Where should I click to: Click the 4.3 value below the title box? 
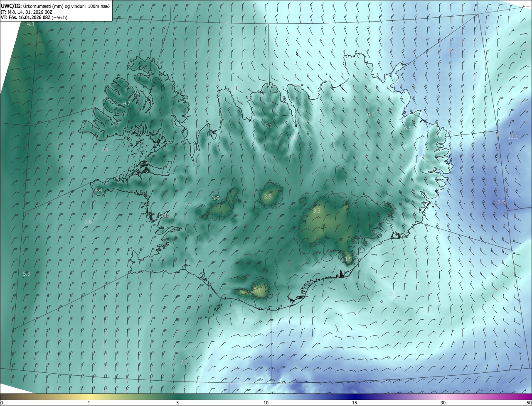point(31,24)
